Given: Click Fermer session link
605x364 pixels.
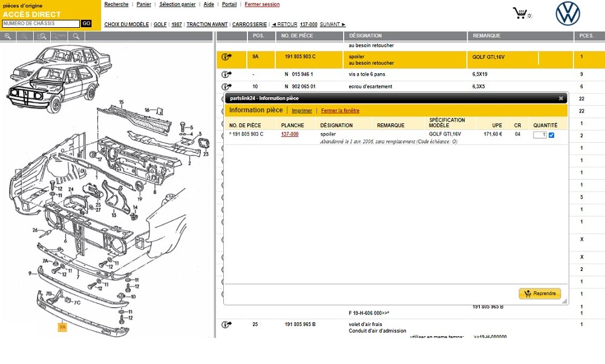Looking at the screenshot, I should tap(262, 4).
